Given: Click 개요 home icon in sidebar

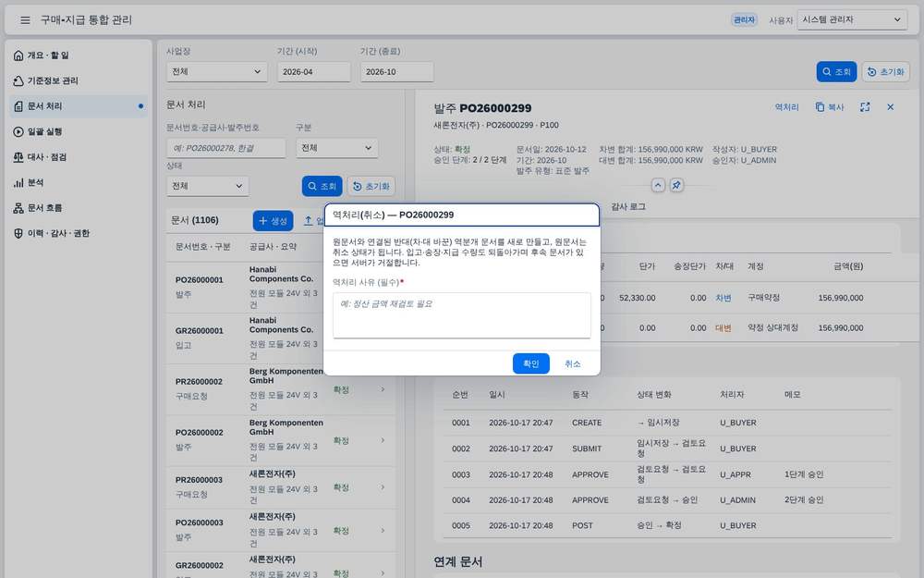Looking at the screenshot, I should 18,55.
